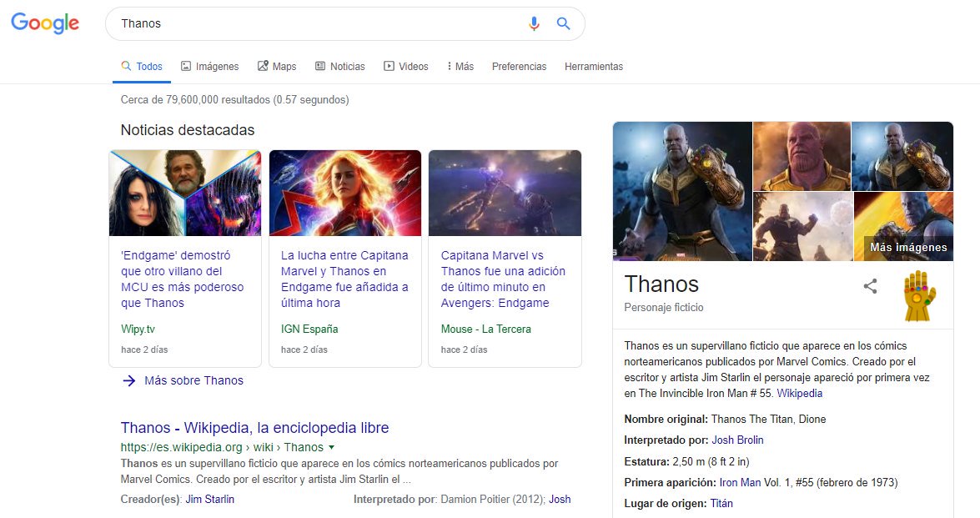This screenshot has height=518, width=980.
Task: Click Más imágenes overlay
Action: pyautogui.click(x=908, y=248)
